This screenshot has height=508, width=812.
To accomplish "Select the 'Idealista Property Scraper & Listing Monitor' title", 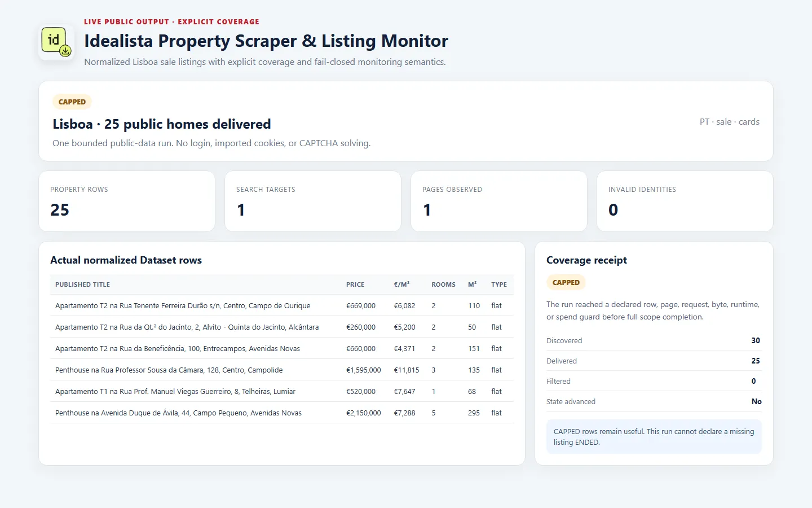I will (266, 41).
